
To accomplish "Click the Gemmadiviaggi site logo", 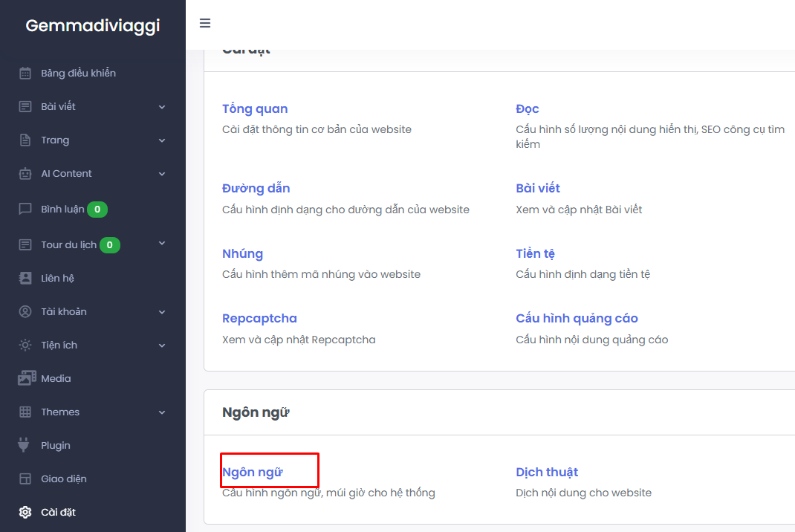I will (93, 26).
